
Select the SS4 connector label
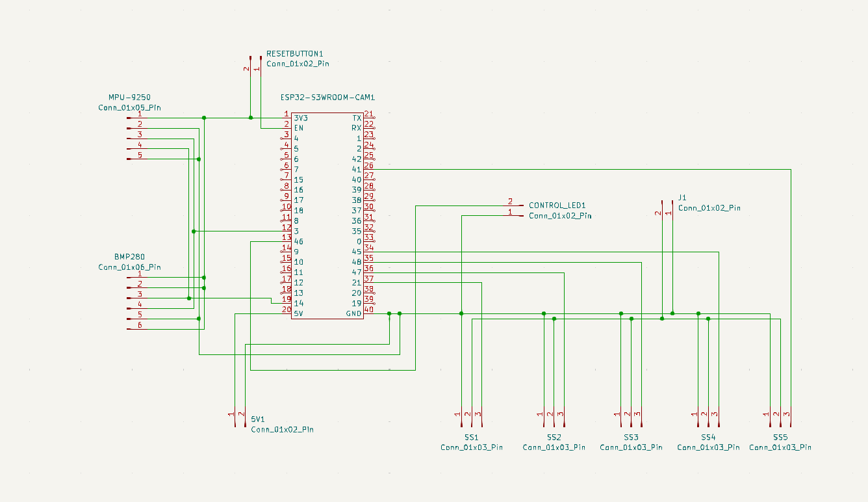click(x=708, y=438)
